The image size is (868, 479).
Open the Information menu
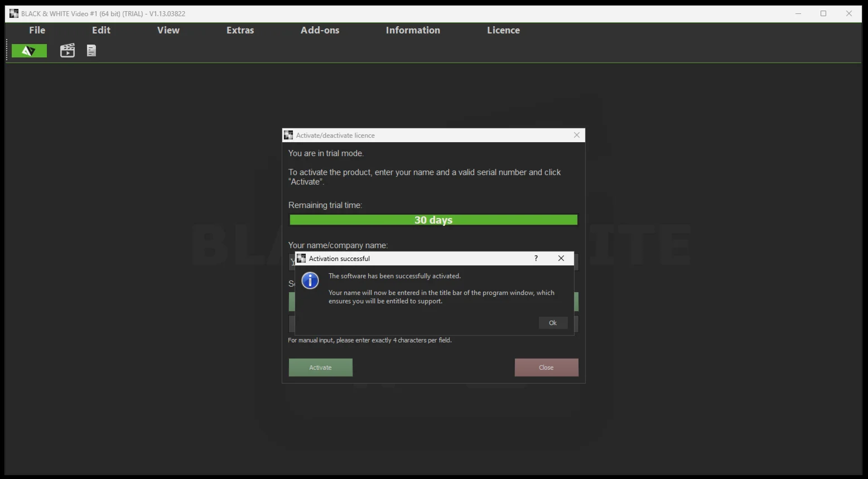pos(413,30)
